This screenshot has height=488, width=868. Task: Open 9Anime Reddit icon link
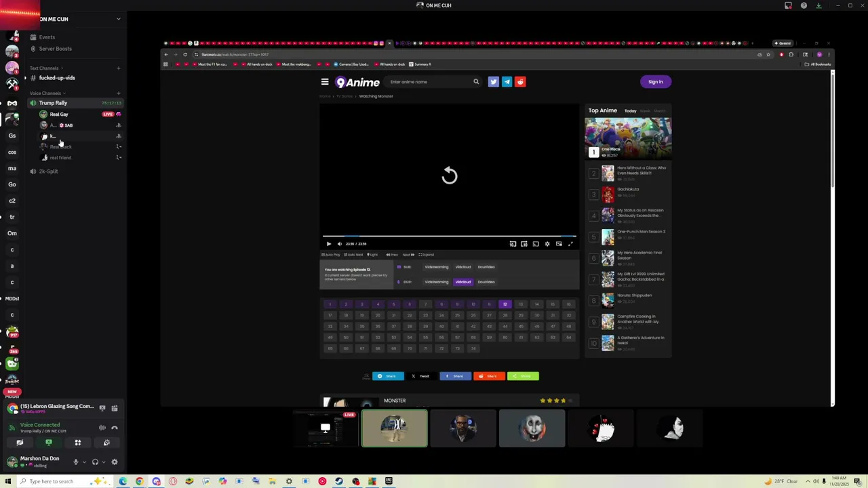520,82
